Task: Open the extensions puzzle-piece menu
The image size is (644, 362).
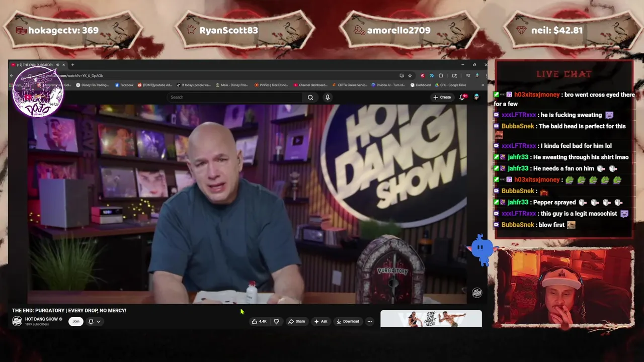Action: pyautogui.click(x=441, y=75)
